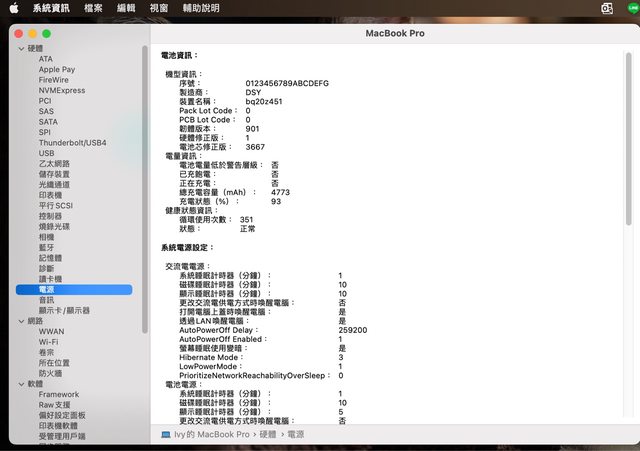Select 顯示卡/顯示器 in the sidebar
The height and width of the screenshot is (451, 640).
point(64,311)
